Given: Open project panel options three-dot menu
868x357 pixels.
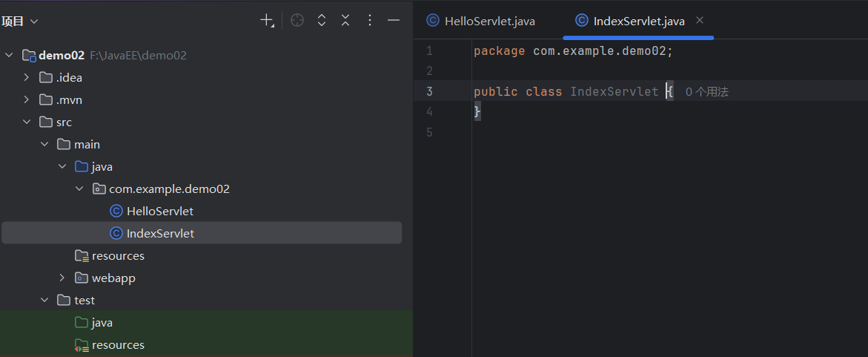Looking at the screenshot, I should tap(370, 21).
